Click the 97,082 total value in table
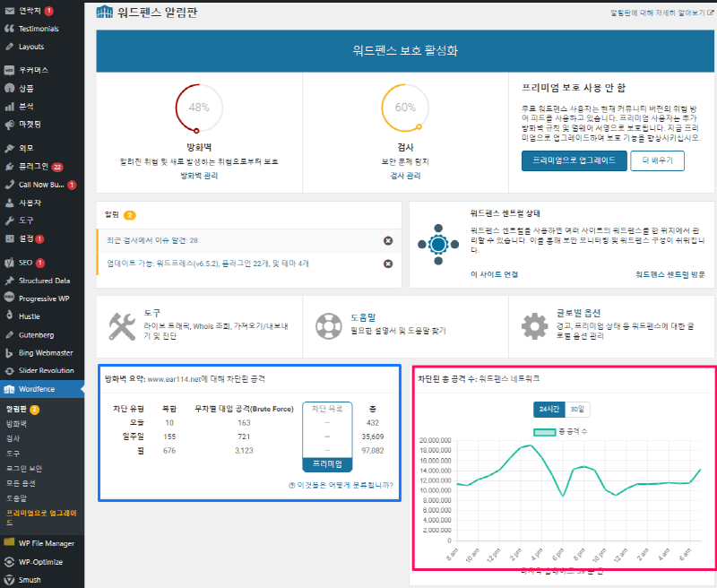 pos(373,451)
